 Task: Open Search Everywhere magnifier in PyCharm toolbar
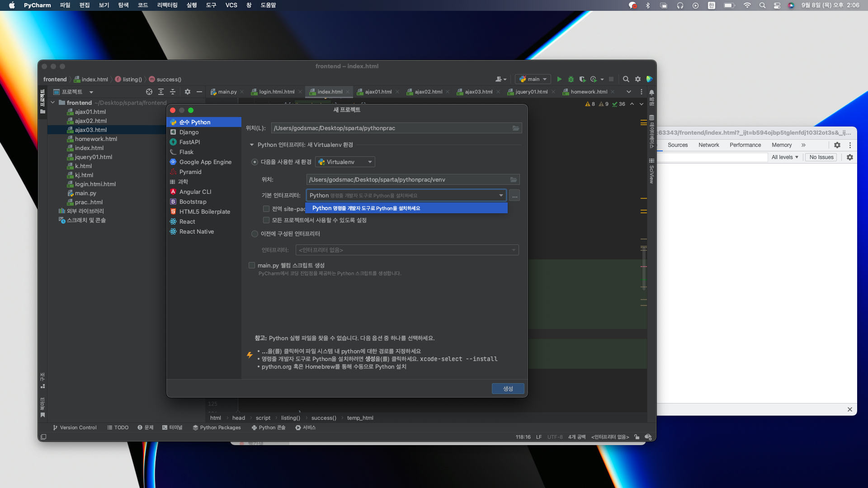pyautogui.click(x=626, y=79)
